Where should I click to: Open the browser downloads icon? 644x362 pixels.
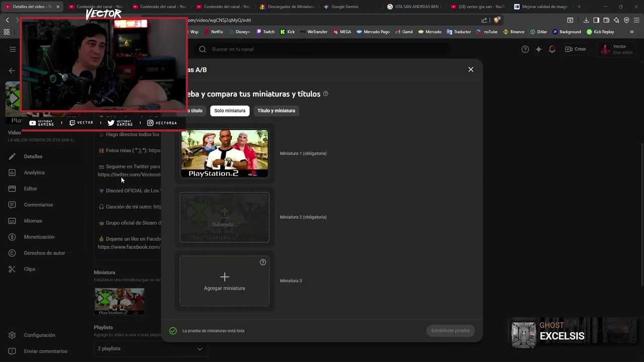point(586,20)
